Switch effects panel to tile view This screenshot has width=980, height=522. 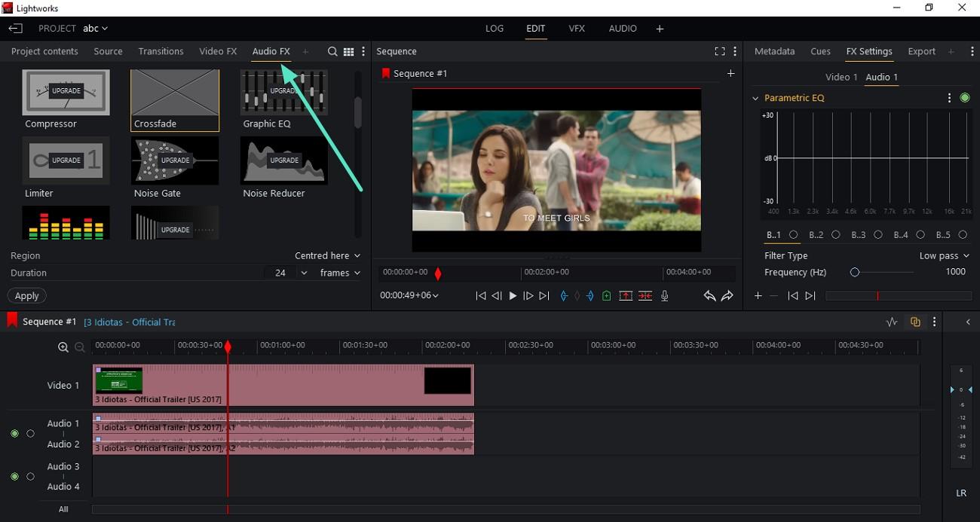click(x=348, y=51)
